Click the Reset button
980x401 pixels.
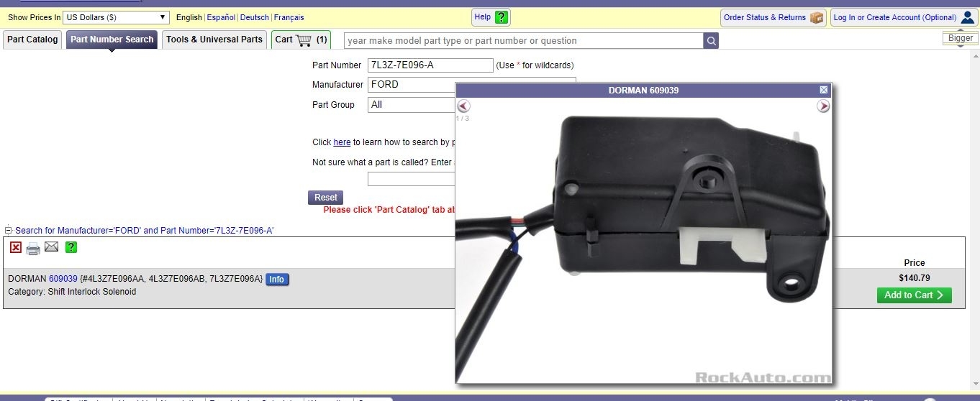[325, 198]
